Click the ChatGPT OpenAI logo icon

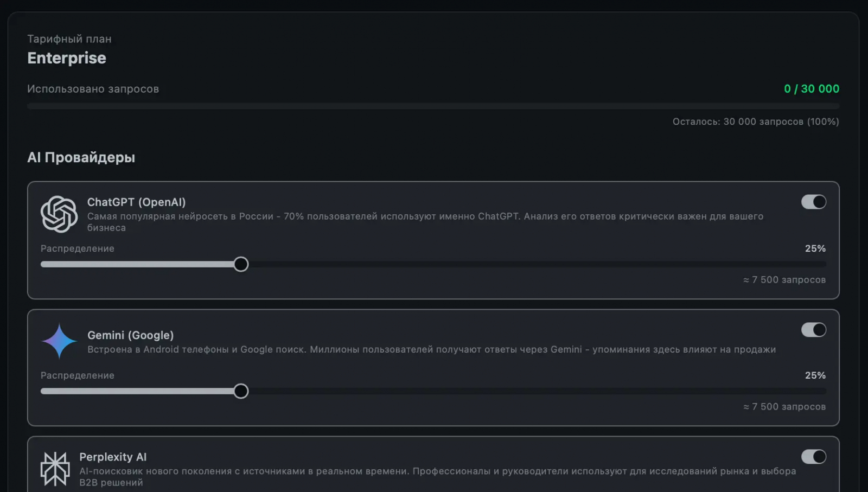point(59,214)
